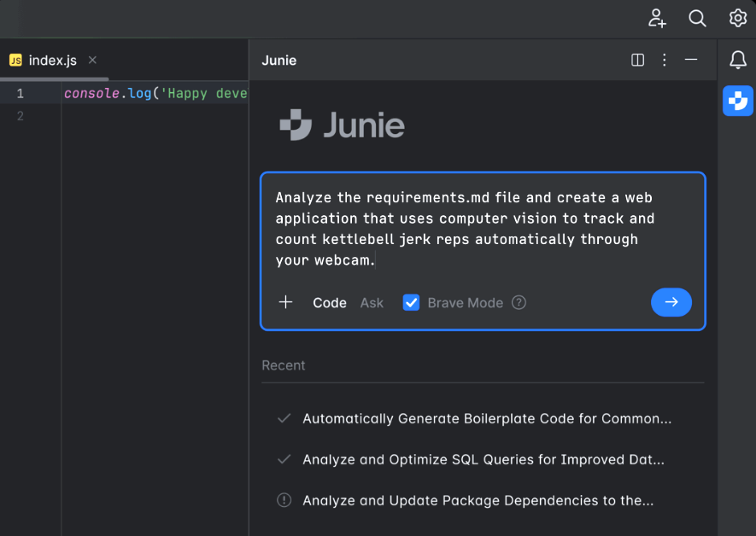Screen dimensions: 756x536
Task: Click the plus icon to attach context
Action: coord(285,302)
